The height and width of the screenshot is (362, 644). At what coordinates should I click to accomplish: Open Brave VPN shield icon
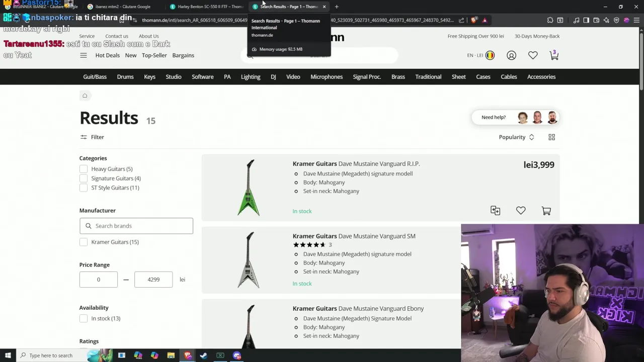coord(616,20)
